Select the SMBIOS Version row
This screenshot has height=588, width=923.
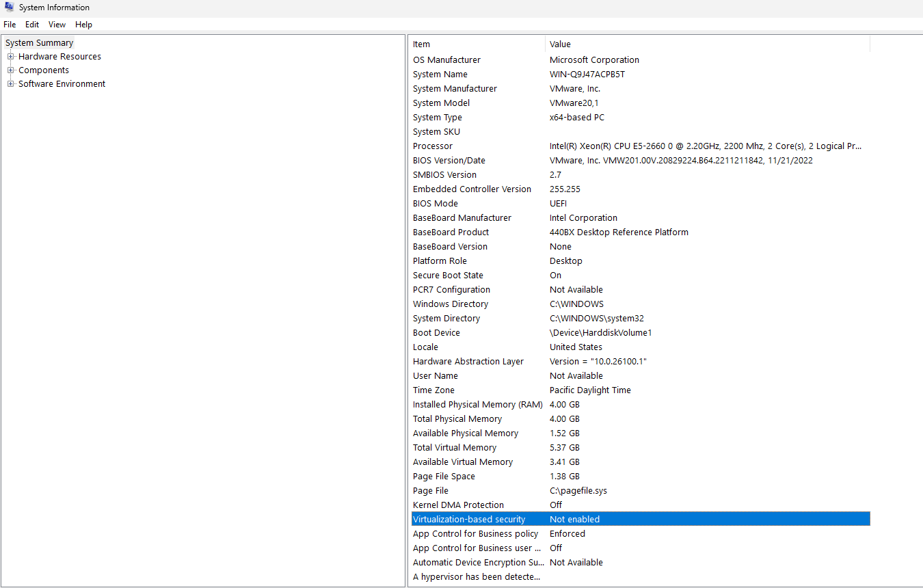[641, 175]
